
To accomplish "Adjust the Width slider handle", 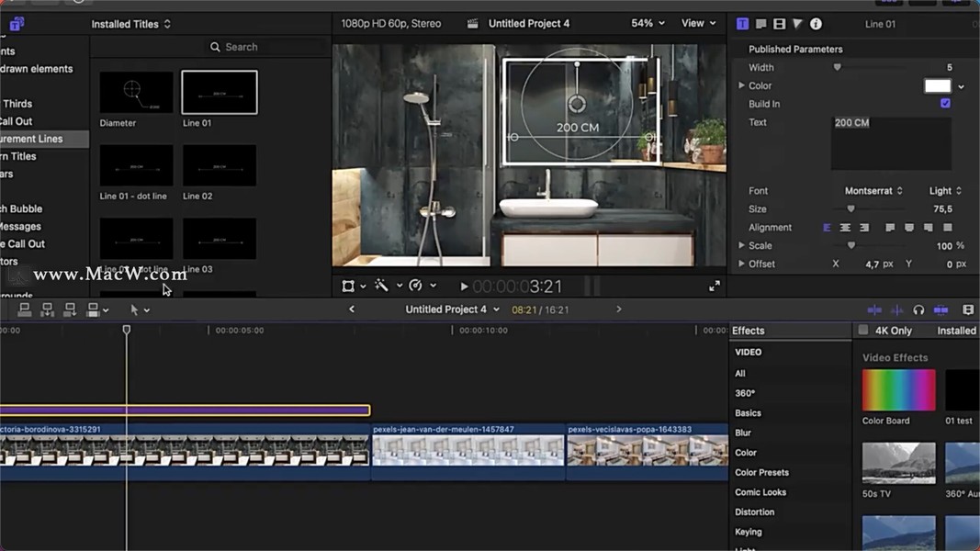I will pyautogui.click(x=837, y=67).
